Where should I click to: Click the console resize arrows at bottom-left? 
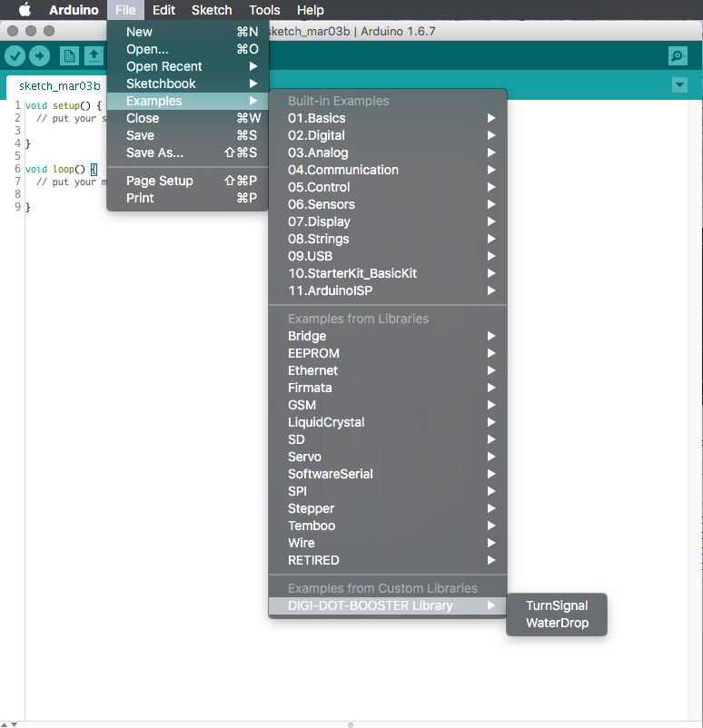click(9, 724)
